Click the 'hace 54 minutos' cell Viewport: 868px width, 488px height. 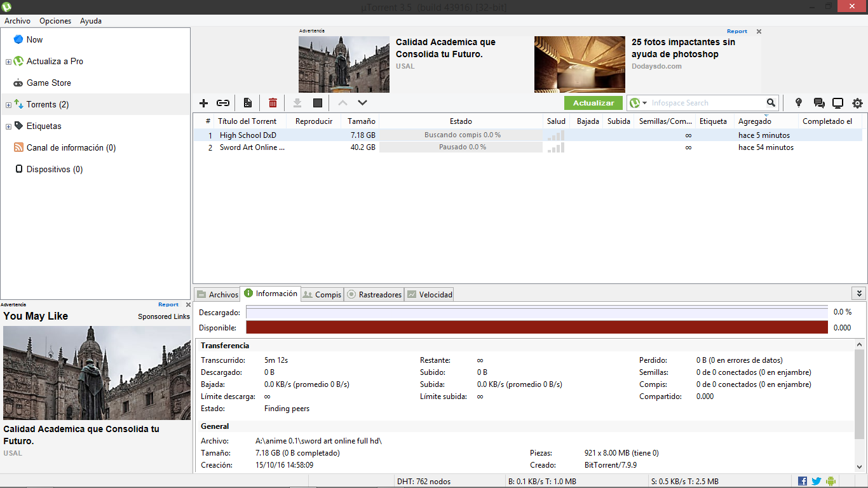tap(766, 147)
